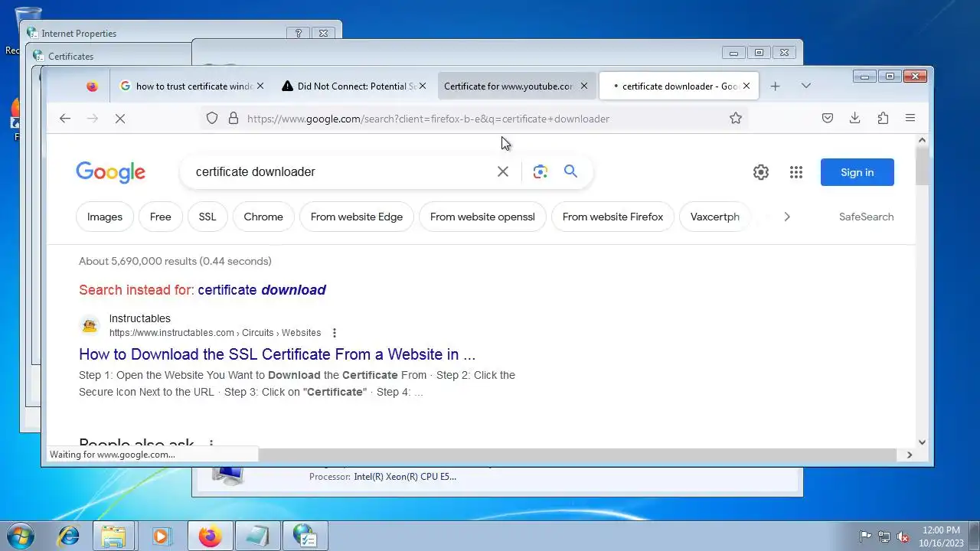This screenshot has height=551, width=980.
Task: Apply the SSL filter chip
Action: pos(207,217)
